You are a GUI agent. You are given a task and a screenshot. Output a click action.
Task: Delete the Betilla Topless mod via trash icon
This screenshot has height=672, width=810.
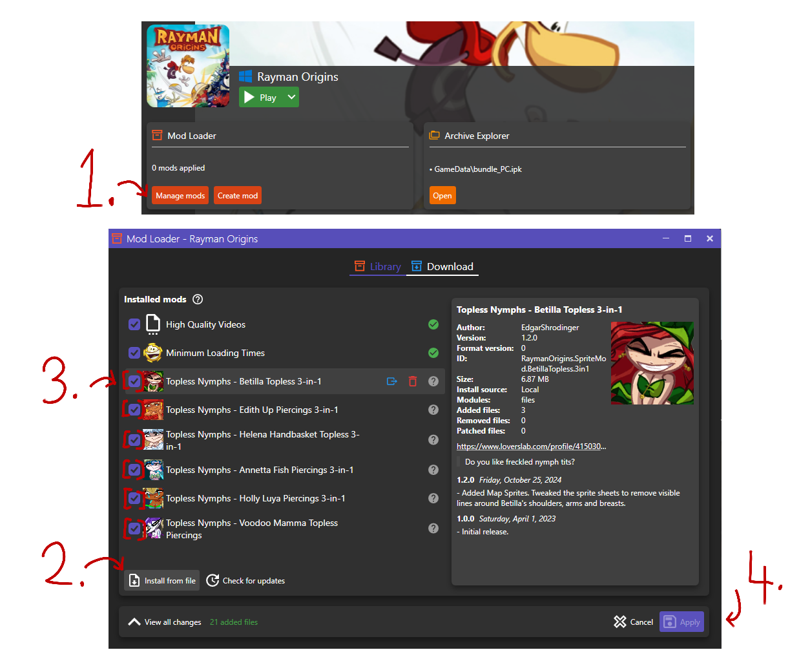pos(413,381)
